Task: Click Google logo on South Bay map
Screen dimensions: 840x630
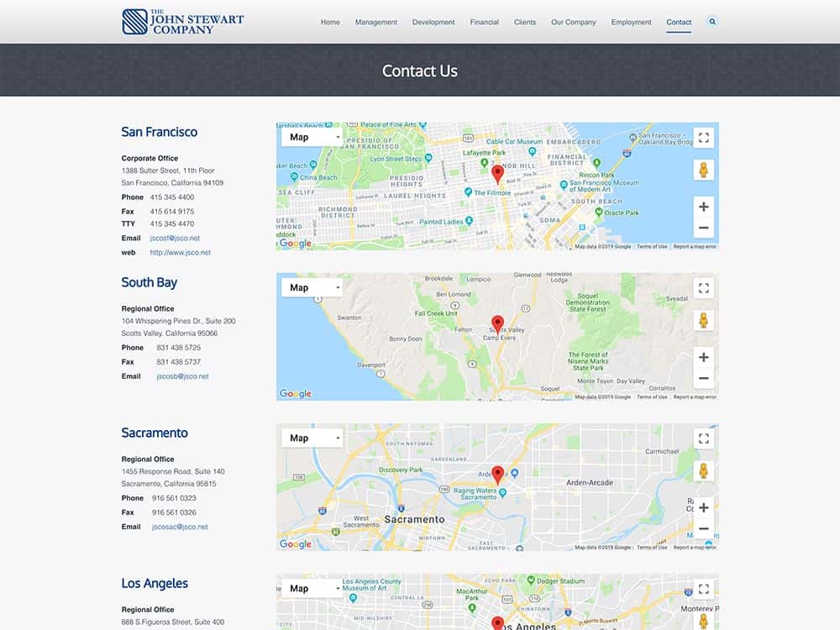Action: (x=295, y=394)
